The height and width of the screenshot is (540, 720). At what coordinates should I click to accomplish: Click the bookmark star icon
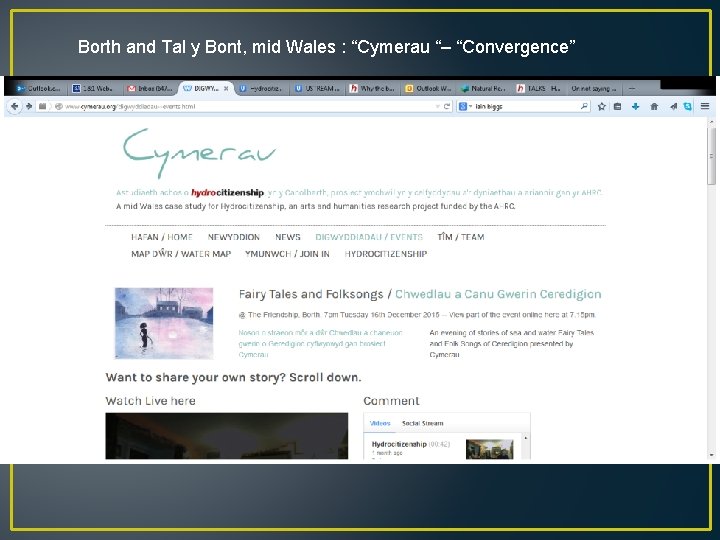[601, 107]
